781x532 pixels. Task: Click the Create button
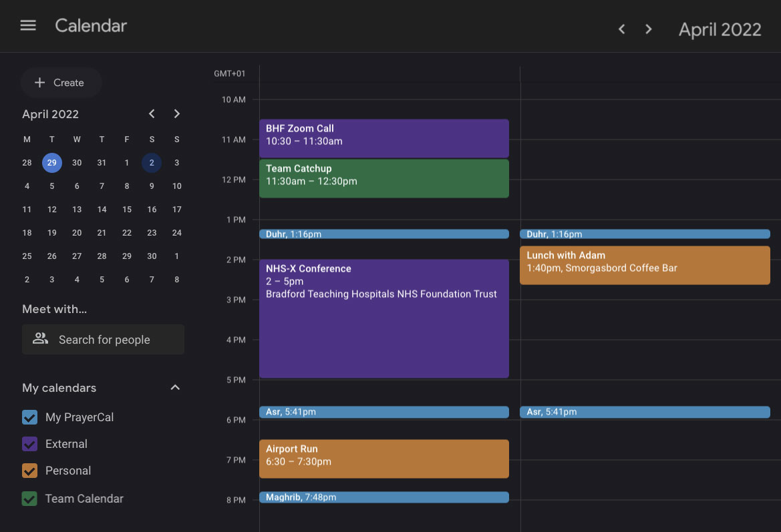pyautogui.click(x=61, y=82)
